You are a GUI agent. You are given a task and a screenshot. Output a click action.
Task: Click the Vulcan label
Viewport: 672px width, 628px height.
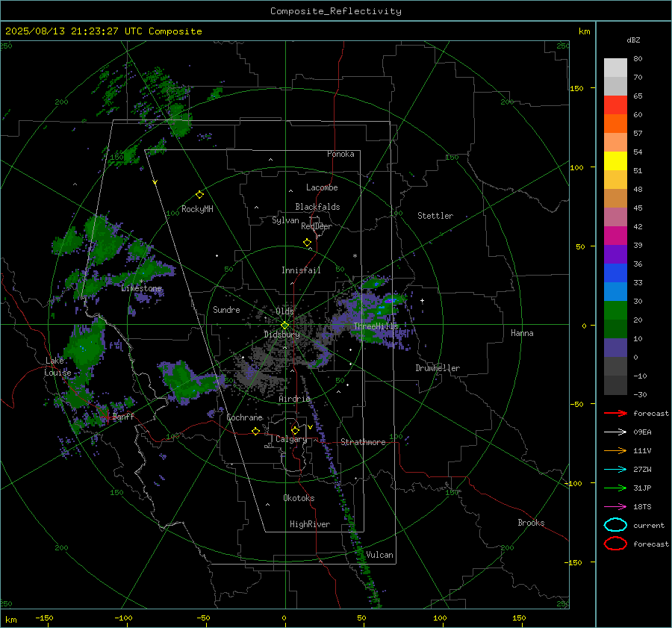point(380,555)
